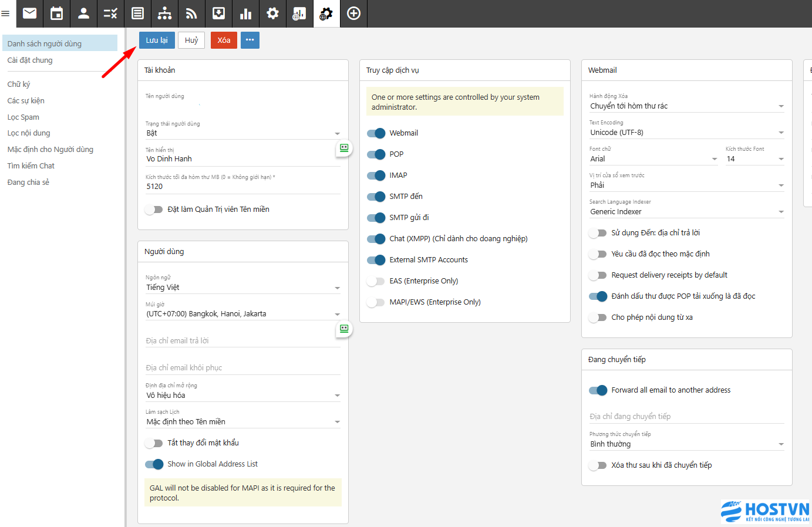
Task: Click the red Xóa delete button
Action: [224, 40]
